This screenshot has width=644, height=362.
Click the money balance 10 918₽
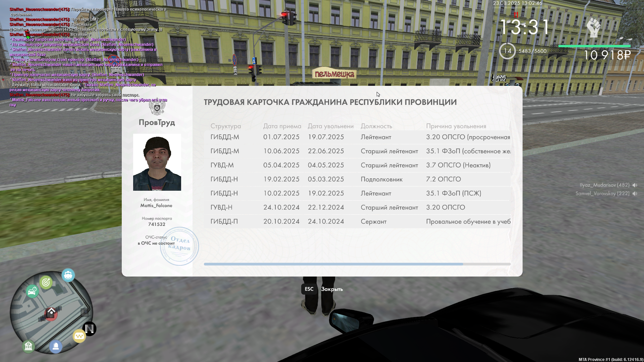(x=607, y=55)
